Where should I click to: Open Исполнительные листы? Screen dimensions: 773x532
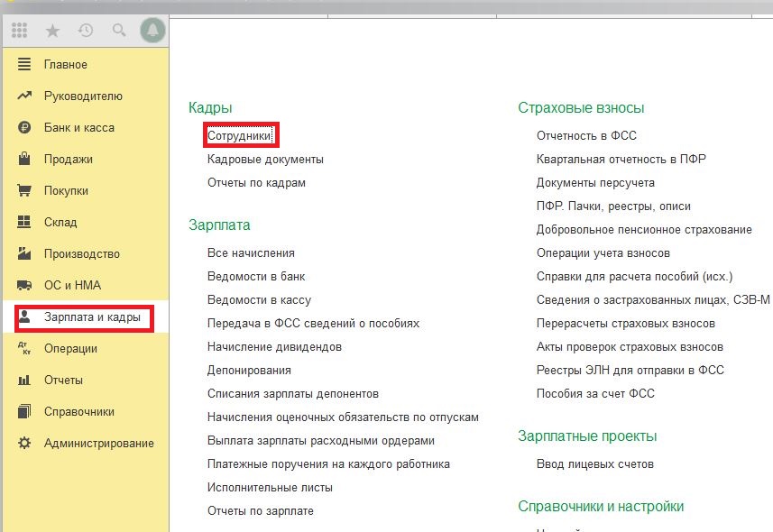(271, 488)
